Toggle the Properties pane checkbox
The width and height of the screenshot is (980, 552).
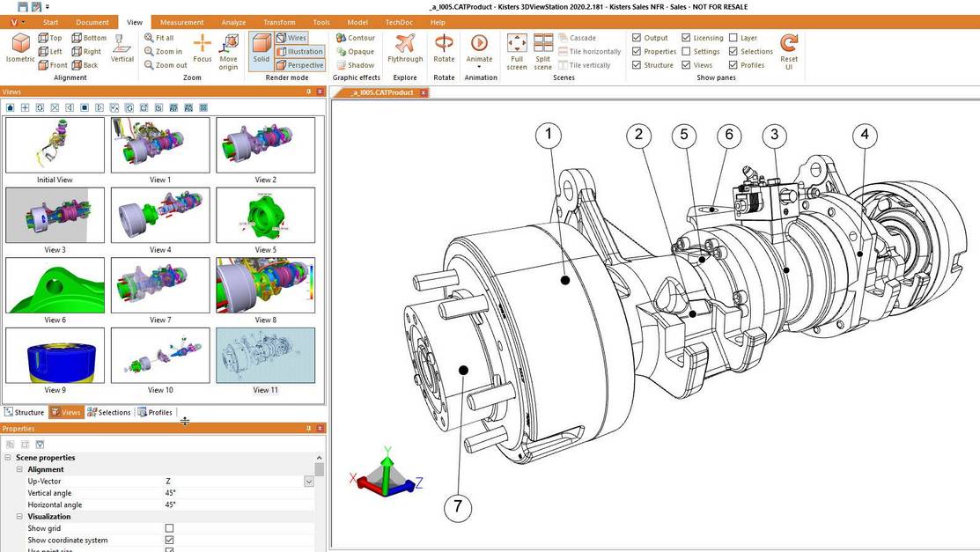[x=637, y=51]
